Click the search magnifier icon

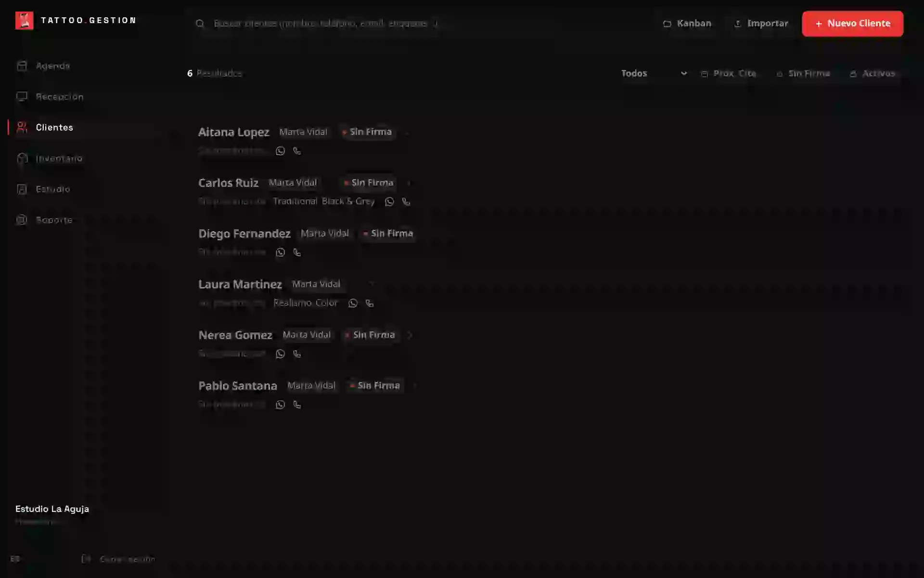(x=200, y=24)
